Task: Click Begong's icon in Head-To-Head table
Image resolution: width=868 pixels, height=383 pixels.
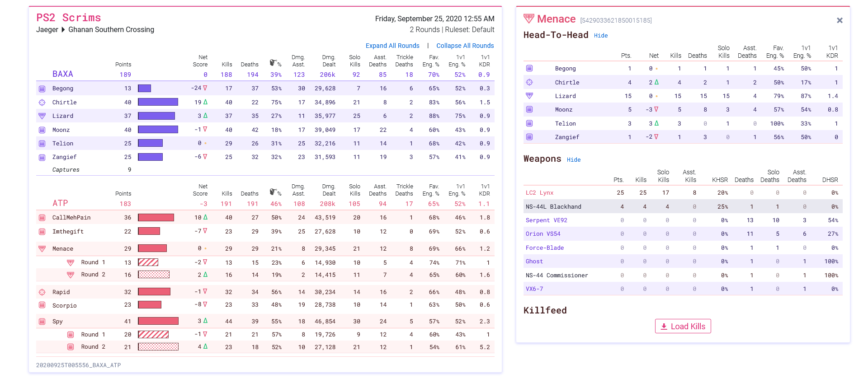Action: tap(529, 68)
